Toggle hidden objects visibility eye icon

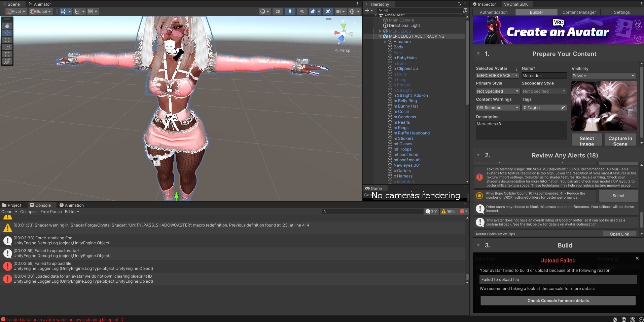pos(328,11)
